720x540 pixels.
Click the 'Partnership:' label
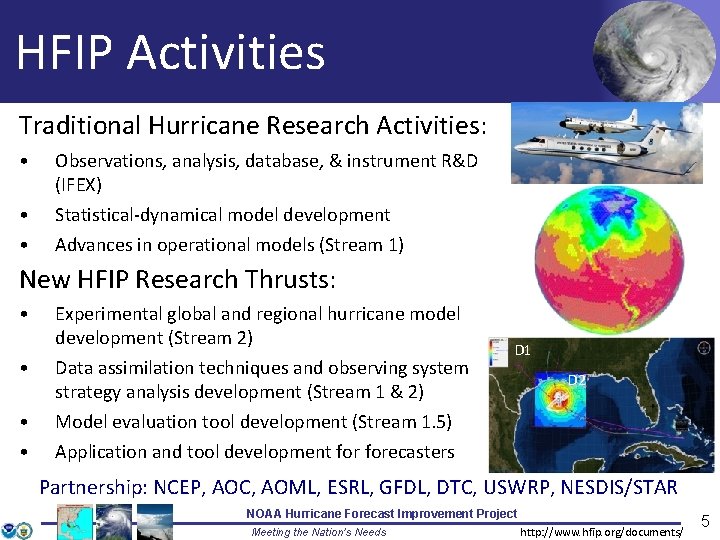pos(93,487)
